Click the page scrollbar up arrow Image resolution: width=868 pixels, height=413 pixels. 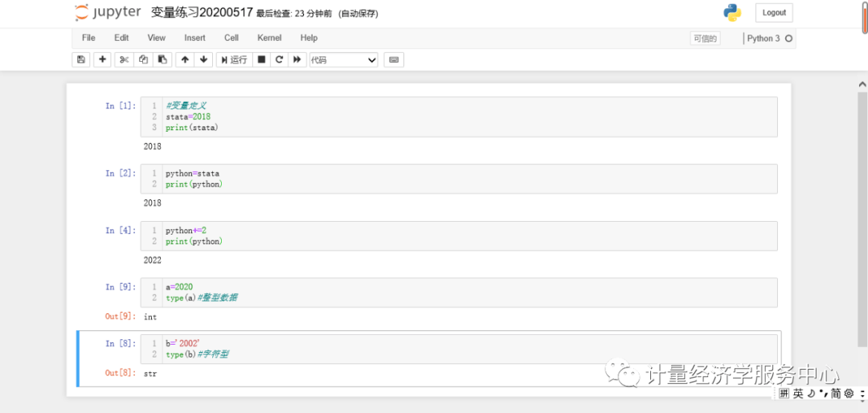862,84
